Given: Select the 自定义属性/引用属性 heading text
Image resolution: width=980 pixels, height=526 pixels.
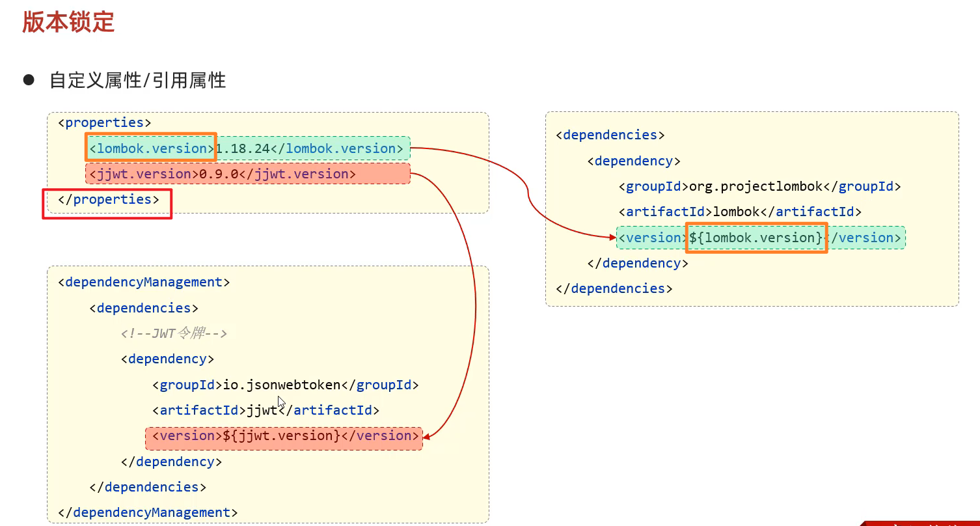Looking at the screenshot, I should [x=137, y=81].
